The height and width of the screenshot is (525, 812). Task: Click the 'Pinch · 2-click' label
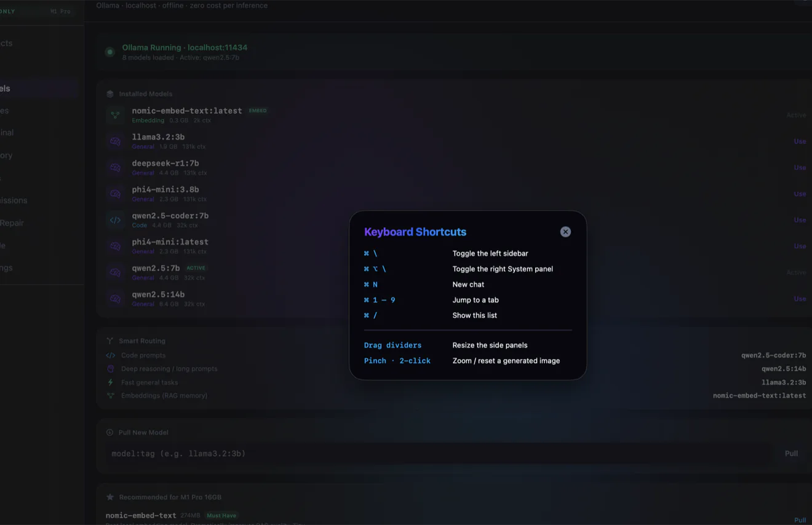click(x=397, y=361)
